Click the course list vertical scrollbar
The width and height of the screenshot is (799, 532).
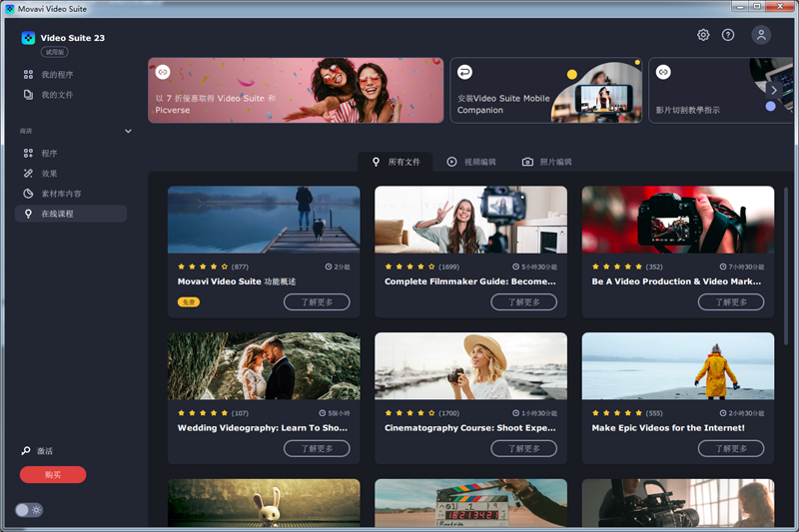[786, 266]
